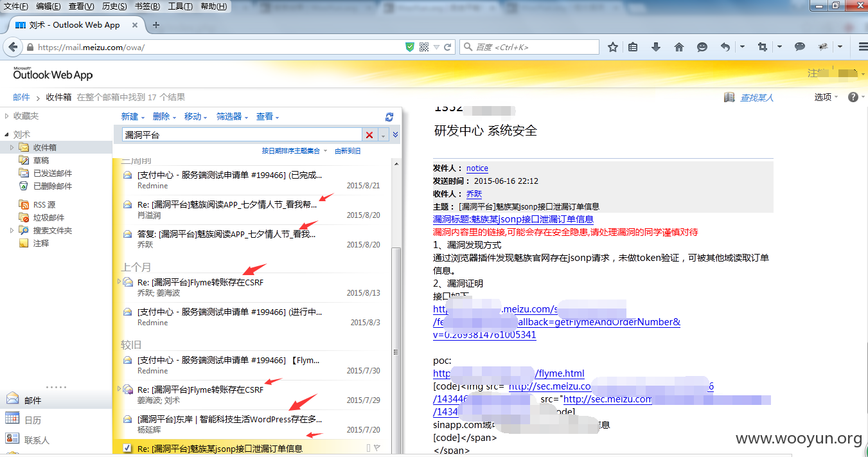Refresh the mail list view
Image resolution: width=868 pixels, height=457 pixels.
[389, 117]
